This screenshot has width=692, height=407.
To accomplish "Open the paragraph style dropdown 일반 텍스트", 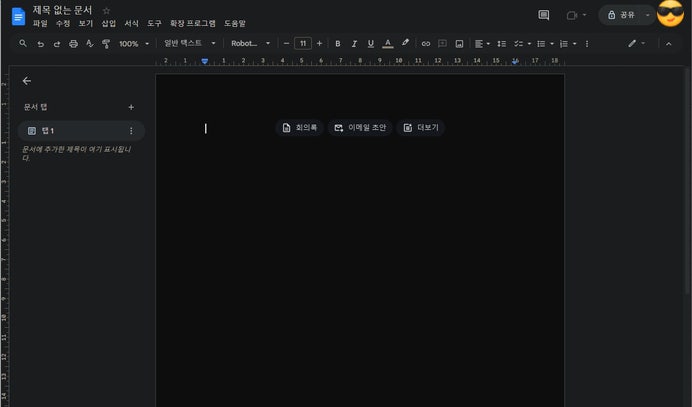I will click(x=189, y=43).
